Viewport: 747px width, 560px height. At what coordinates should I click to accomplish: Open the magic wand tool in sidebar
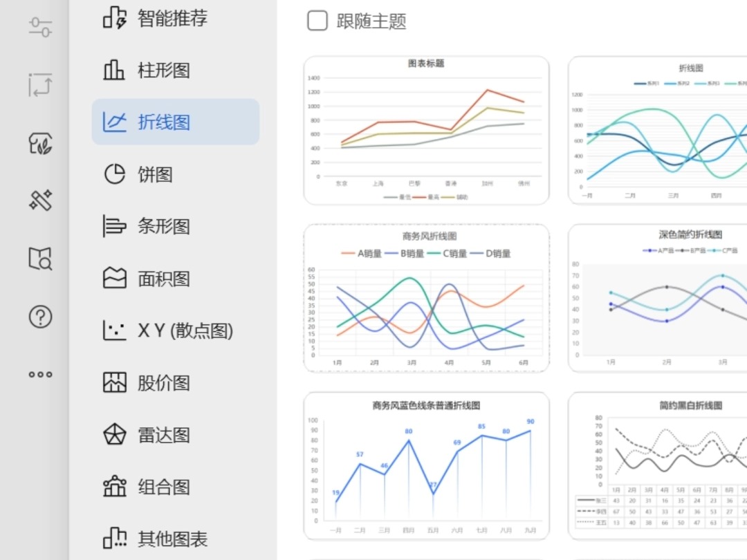39,200
